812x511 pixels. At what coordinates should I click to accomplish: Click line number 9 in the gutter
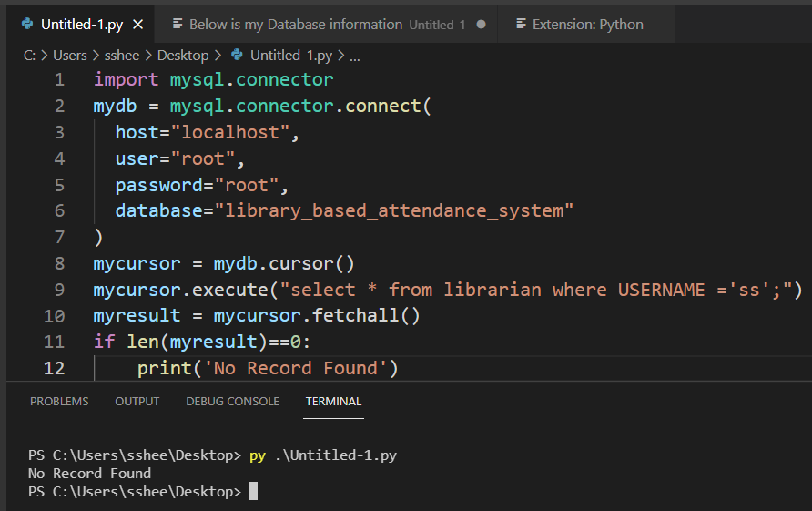point(59,290)
